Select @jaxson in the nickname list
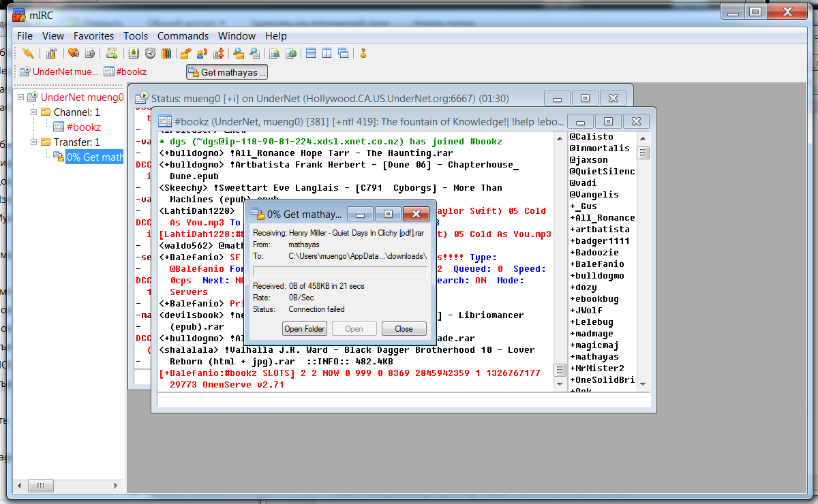818x504 pixels. [x=589, y=160]
